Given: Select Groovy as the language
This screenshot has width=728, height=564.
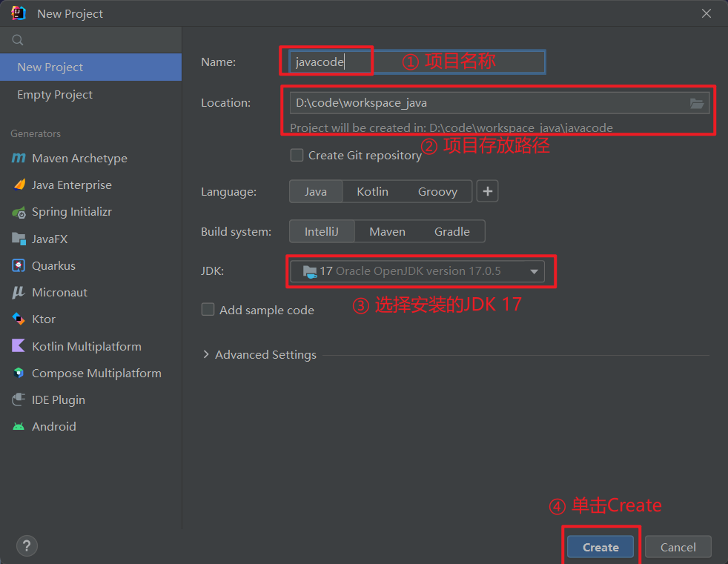Looking at the screenshot, I should (438, 192).
